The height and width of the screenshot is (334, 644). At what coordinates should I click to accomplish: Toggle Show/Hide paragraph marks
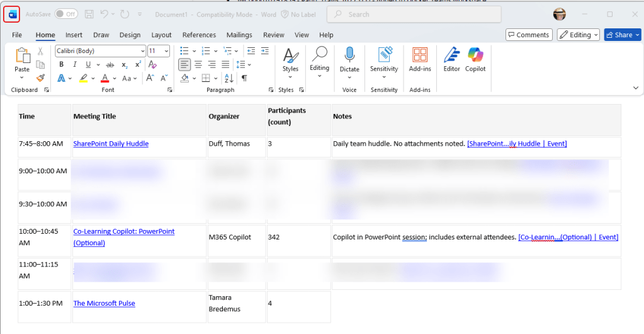coord(244,78)
